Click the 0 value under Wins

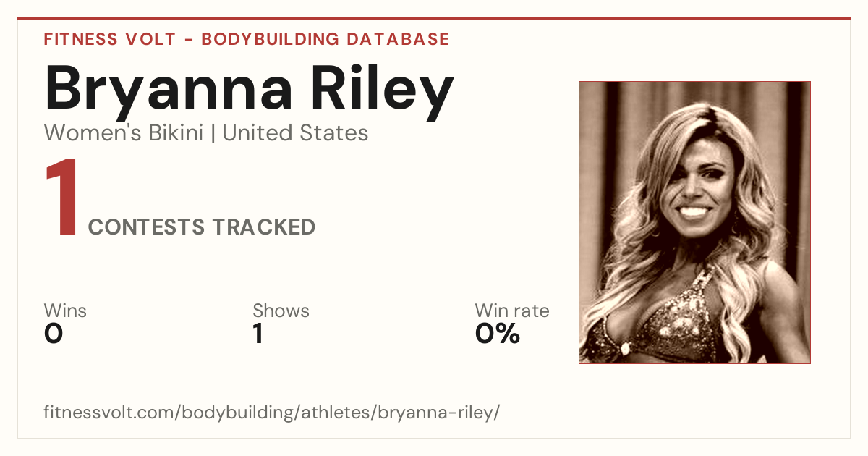(x=54, y=334)
